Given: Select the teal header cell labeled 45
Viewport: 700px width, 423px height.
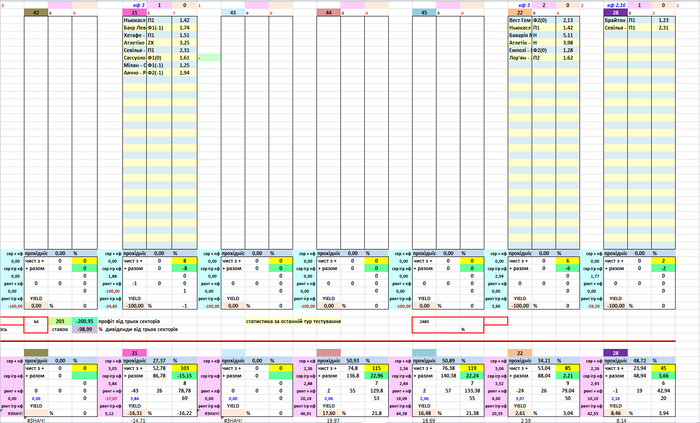Looking at the screenshot, I should click(x=424, y=12).
